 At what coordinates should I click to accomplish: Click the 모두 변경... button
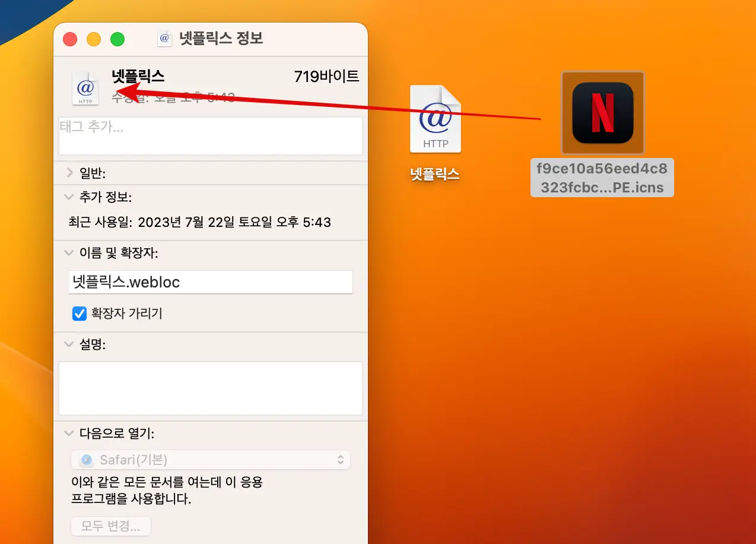(111, 526)
